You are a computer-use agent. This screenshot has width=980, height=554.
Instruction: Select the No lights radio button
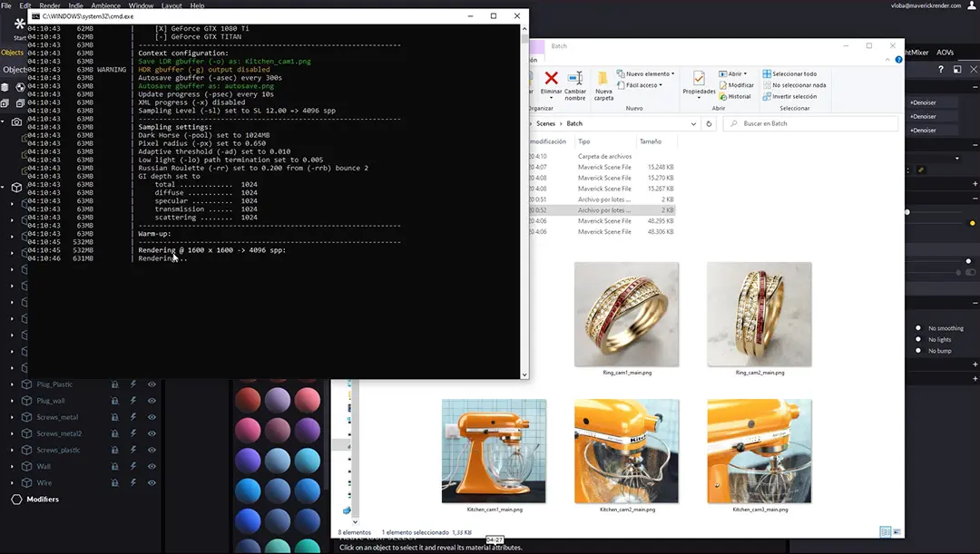(918, 339)
